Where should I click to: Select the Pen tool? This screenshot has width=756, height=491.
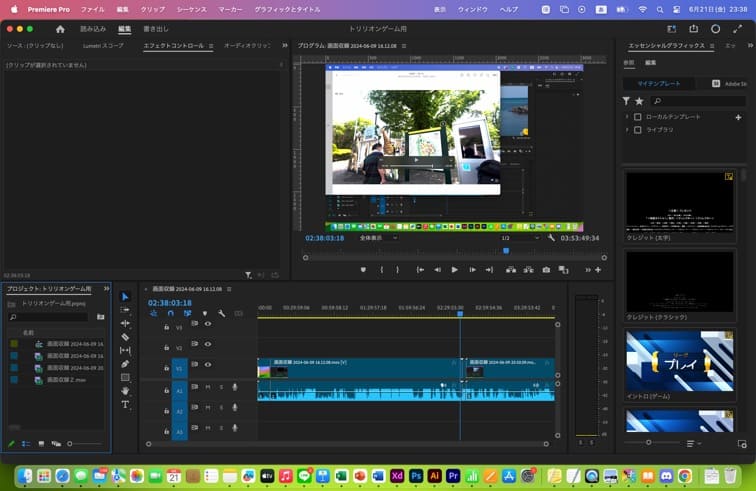point(125,364)
